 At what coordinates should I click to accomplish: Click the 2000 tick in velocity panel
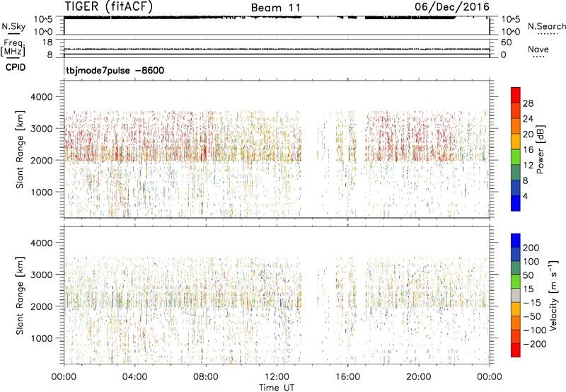click(x=42, y=306)
